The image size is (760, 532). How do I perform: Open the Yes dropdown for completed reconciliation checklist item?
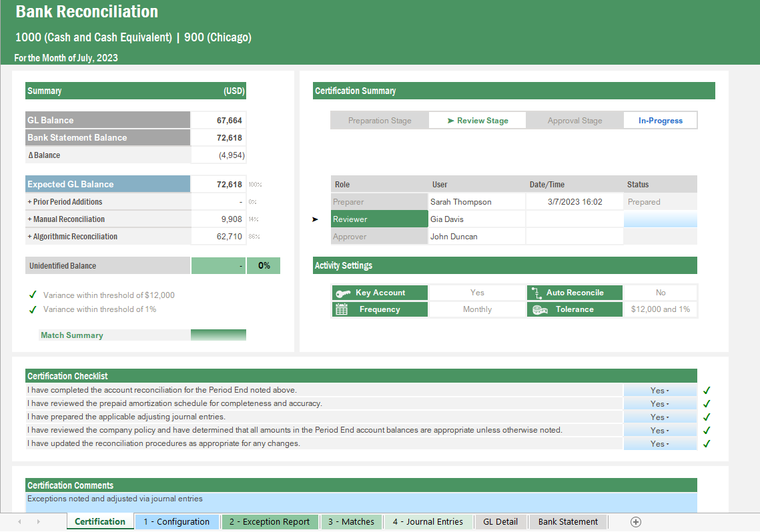[x=660, y=390]
